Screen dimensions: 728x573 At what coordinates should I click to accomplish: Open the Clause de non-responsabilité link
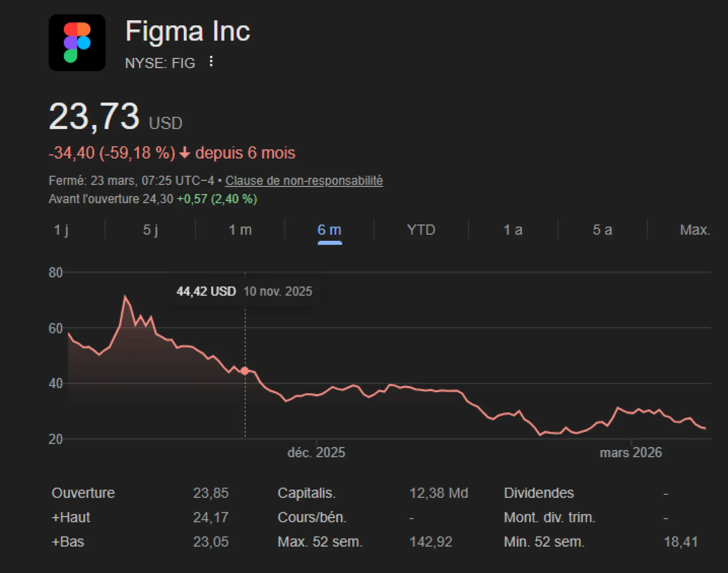coord(304,180)
